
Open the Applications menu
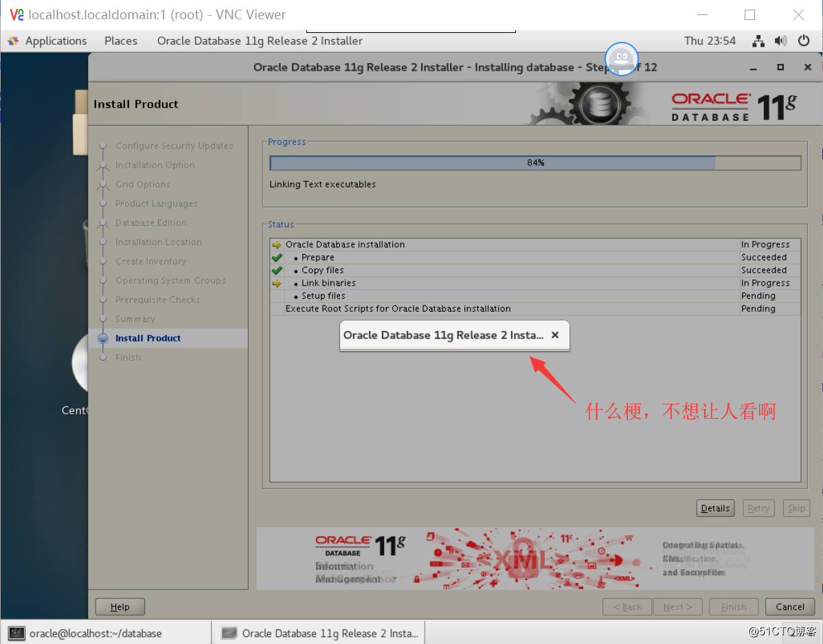tap(56, 41)
